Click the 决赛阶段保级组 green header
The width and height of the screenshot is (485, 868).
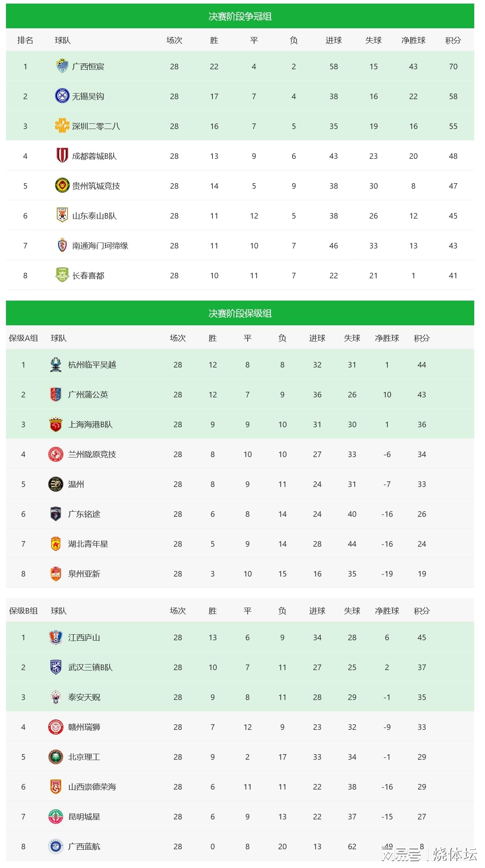coord(240,313)
